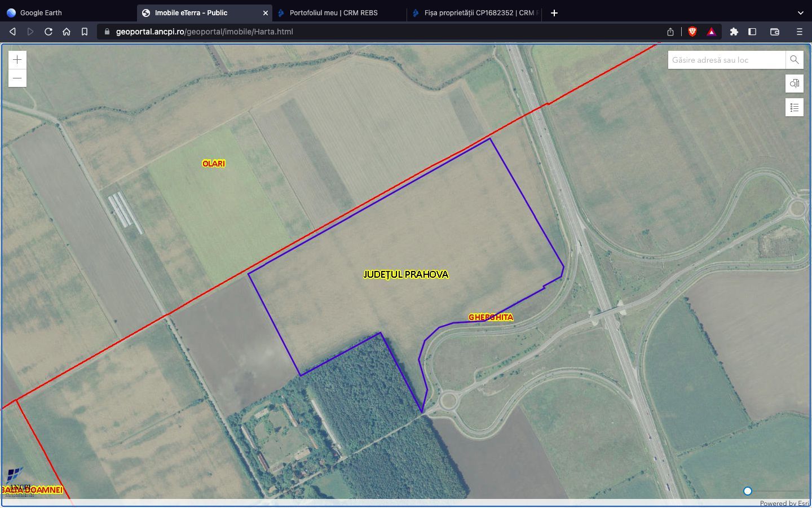Open the tab list chevron dropdown
Image resolution: width=812 pixels, height=508 pixels.
(801, 12)
